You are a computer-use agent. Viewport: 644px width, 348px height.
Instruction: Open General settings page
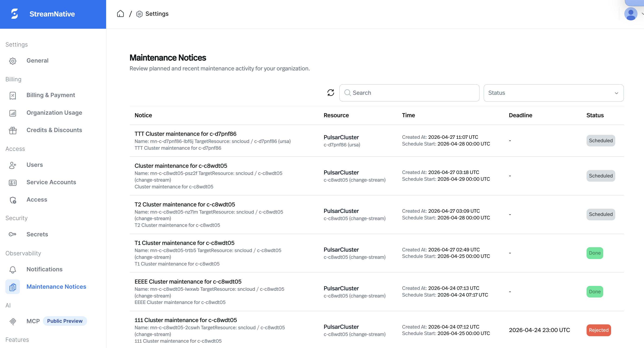38,60
